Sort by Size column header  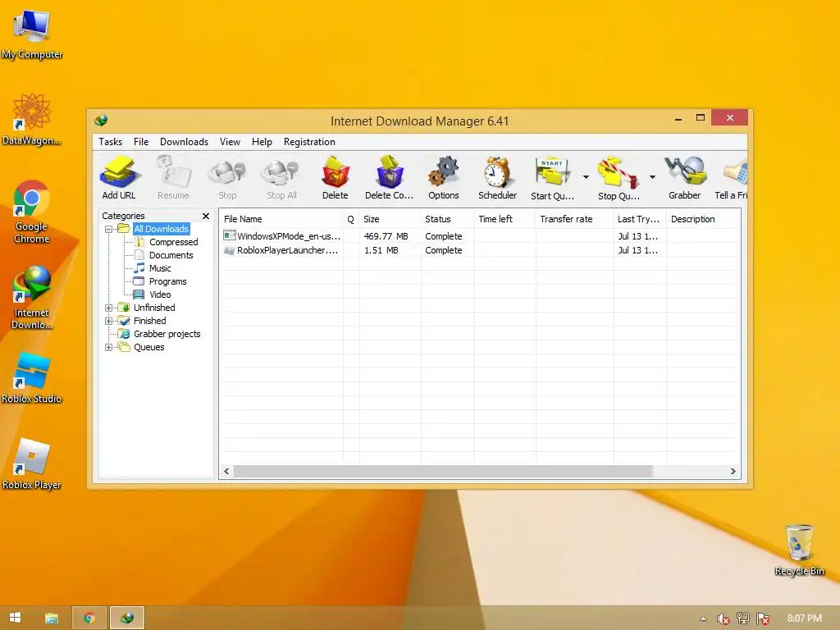(x=390, y=219)
